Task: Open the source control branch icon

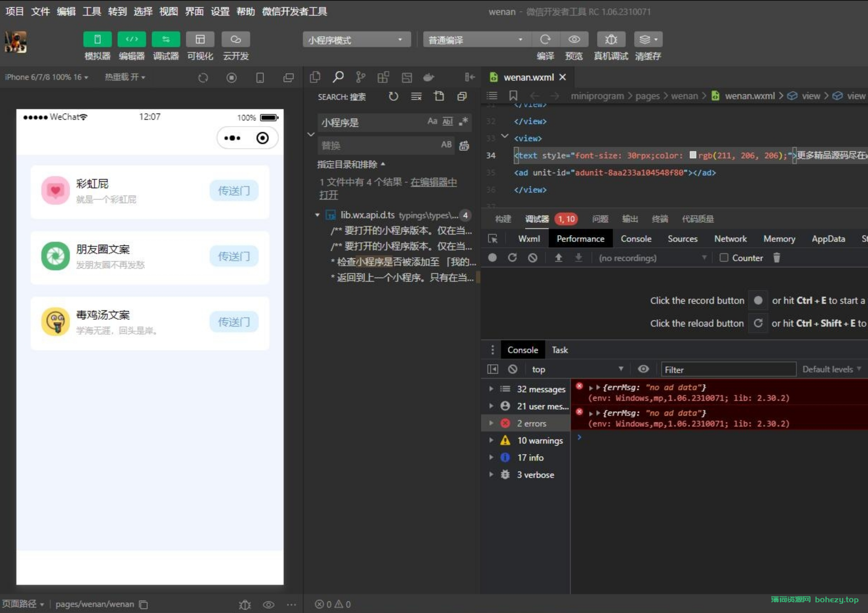Action: point(360,77)
